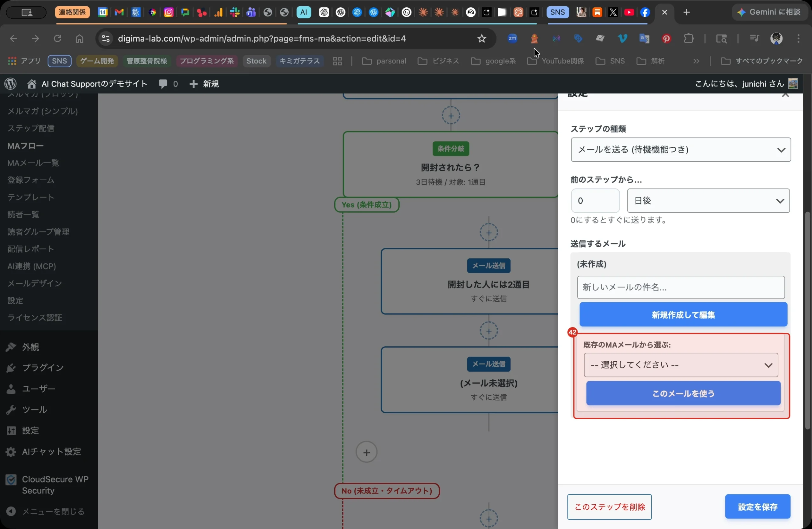Click the 新規 item in admin bar

204,84
